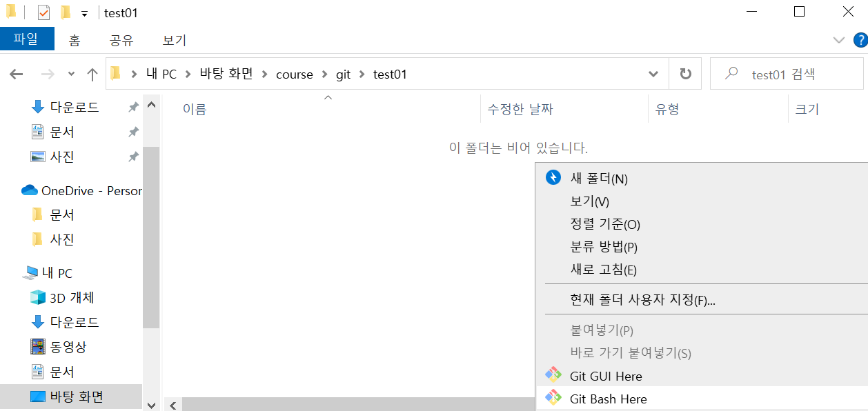Viewport: 868px width, 411px height.
Task: Click the blue 새 폴더 lightning icon
Action: (553, 178)
